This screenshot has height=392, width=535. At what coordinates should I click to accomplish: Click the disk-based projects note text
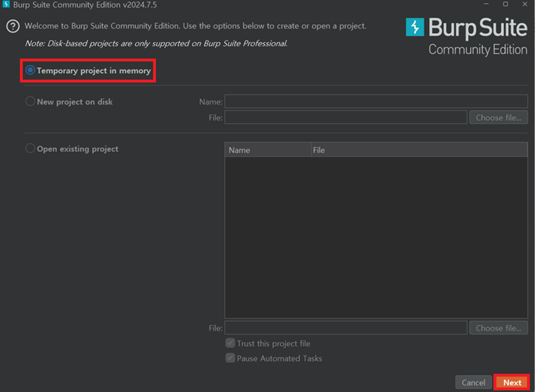tap(156, 43)
